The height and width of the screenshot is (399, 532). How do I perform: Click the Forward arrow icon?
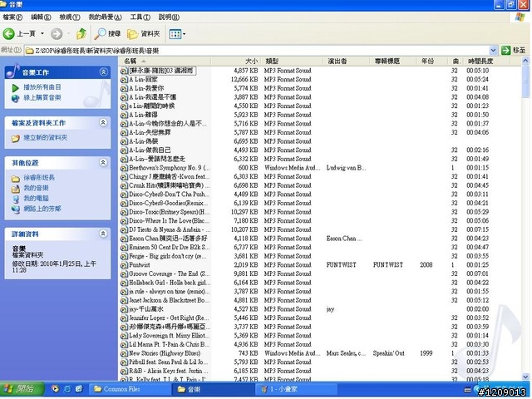57,33
